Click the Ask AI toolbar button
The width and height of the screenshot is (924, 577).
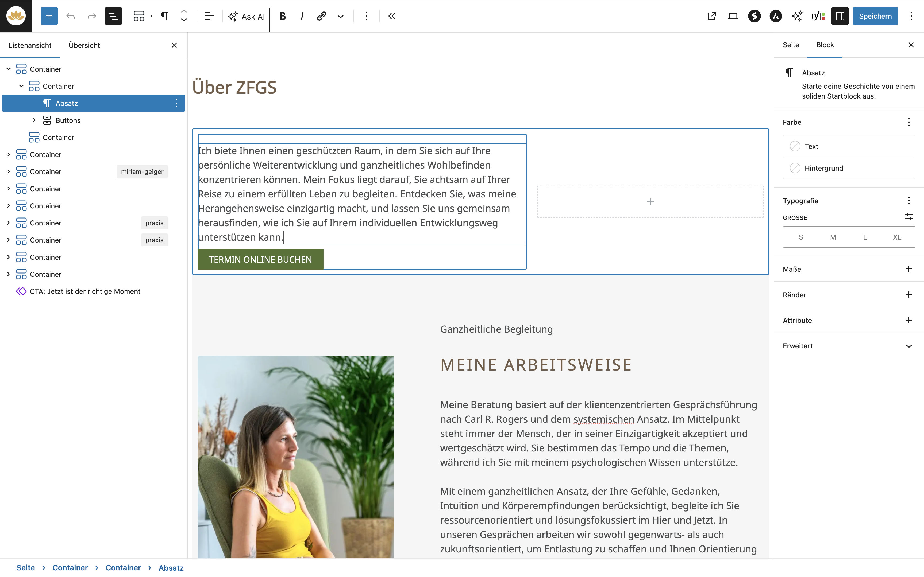click(246, 16)
